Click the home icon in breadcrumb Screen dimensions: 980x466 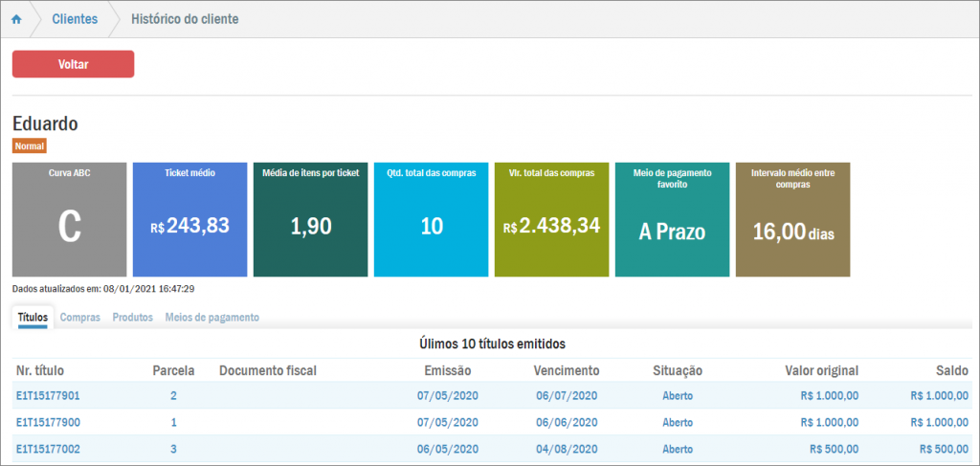pos(16,19)
